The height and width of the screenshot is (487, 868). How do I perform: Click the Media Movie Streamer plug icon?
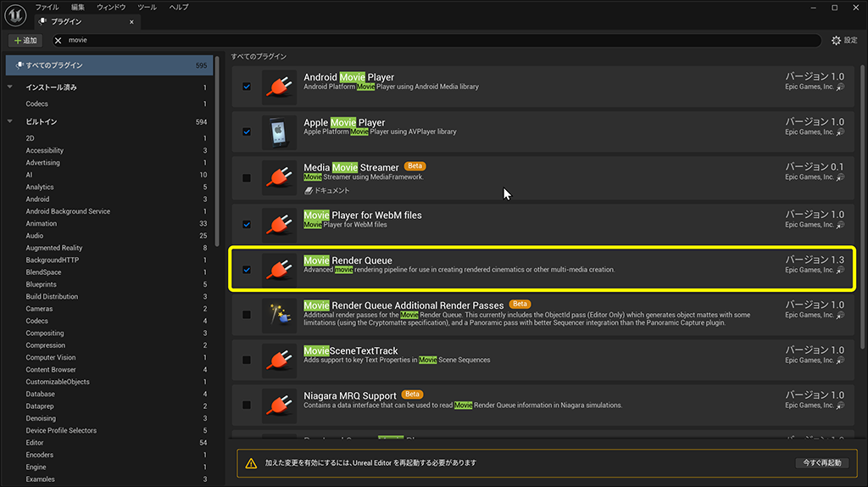tap(279, 178)
